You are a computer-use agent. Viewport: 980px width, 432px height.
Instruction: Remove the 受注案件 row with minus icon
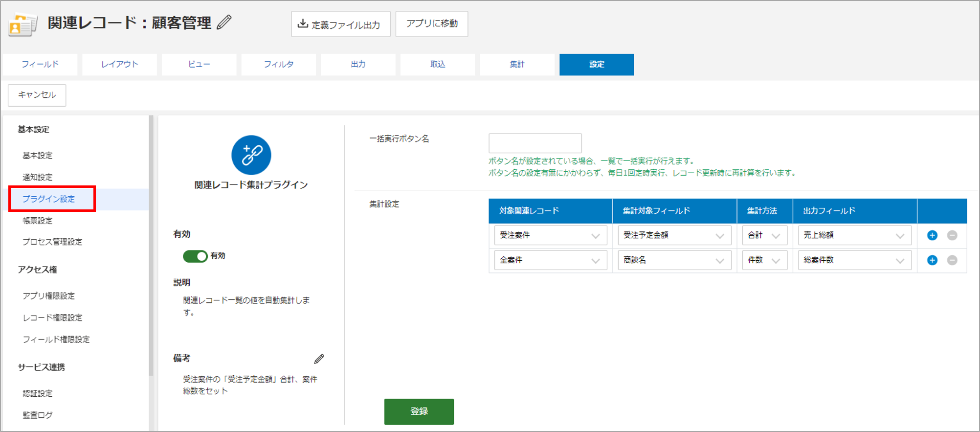[x=952, y=235]
